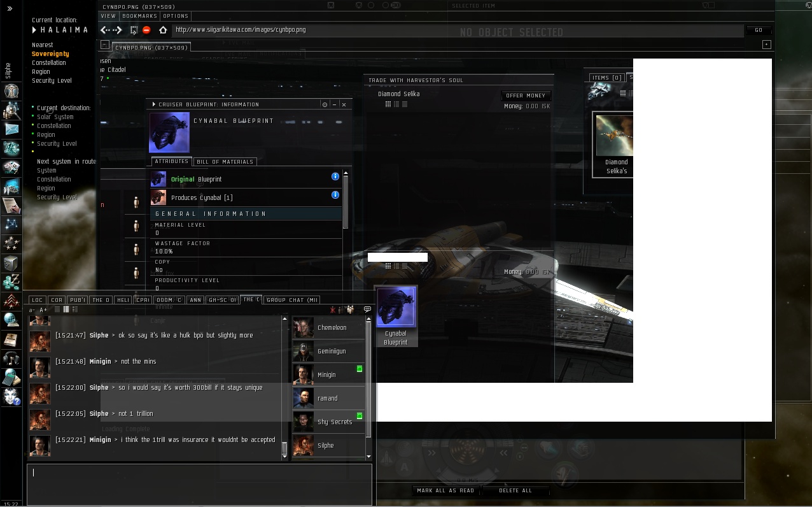Select Cynabal Blueprint item in trade window
Image resolution: width=812 pixels, height=507 pixels.
pyautogui.click(x=396, y=316)
